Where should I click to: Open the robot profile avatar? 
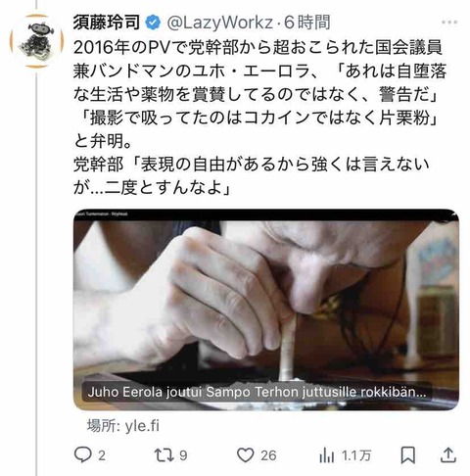pos(36,41)
